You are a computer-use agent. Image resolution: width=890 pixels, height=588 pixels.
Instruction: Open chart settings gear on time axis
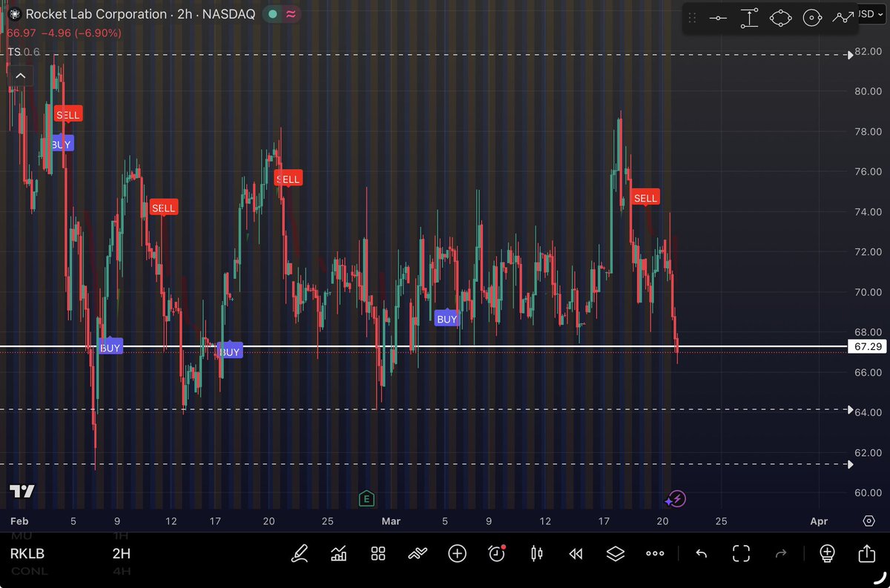tap(869, 521)
